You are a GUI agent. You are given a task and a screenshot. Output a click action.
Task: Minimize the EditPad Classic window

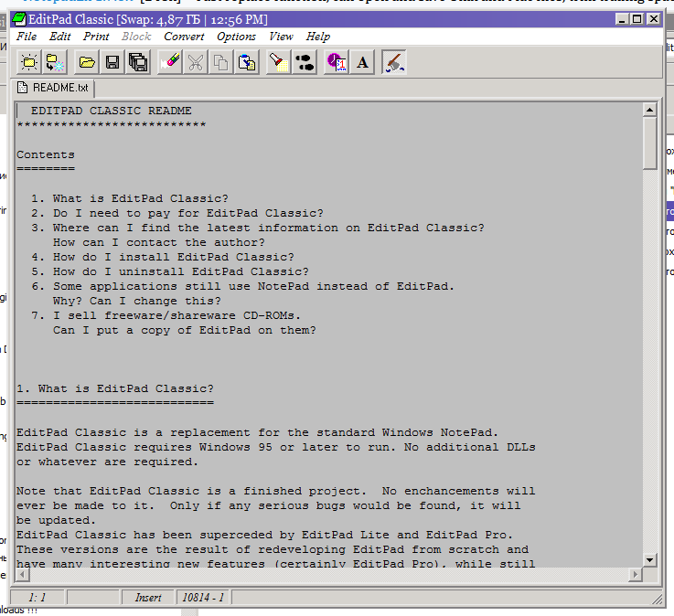[622, 19]
